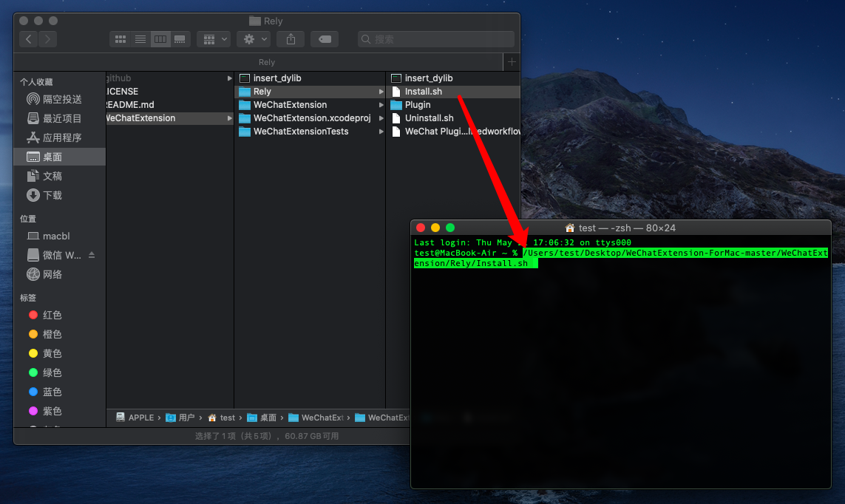Screen dimensions: 845x504
Task: Select Desktop (桌面) in sidebar
Action: coord(59,157)
